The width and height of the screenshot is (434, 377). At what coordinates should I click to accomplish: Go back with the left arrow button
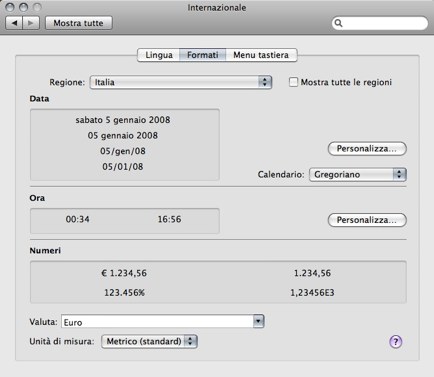pyautogui.click(x=14, y=23)
